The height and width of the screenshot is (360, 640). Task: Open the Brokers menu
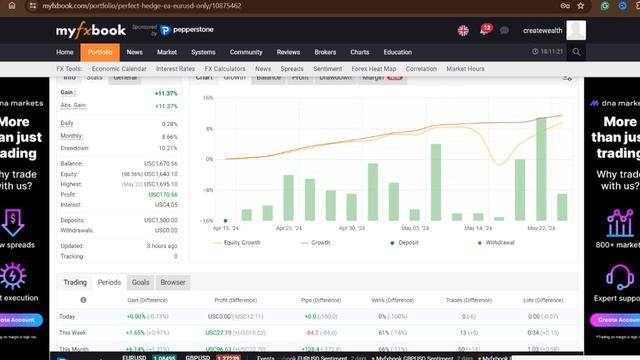click(x=325, y=52)
